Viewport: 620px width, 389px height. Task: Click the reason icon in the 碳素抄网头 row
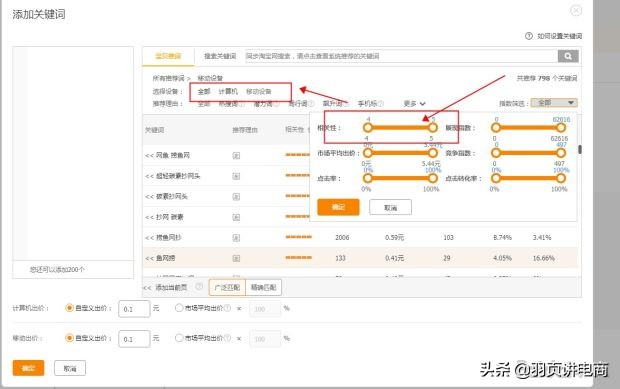click(236, 196)
